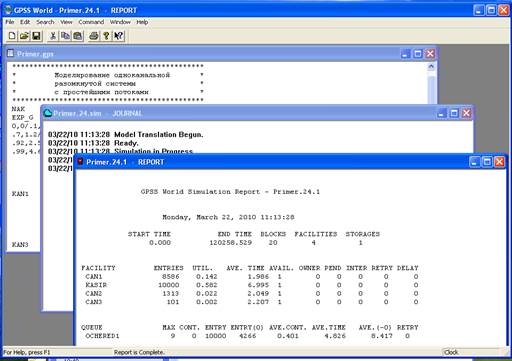Screen dimensions: 512x361
Task: Open the Command menu
Action: [91, 22]
